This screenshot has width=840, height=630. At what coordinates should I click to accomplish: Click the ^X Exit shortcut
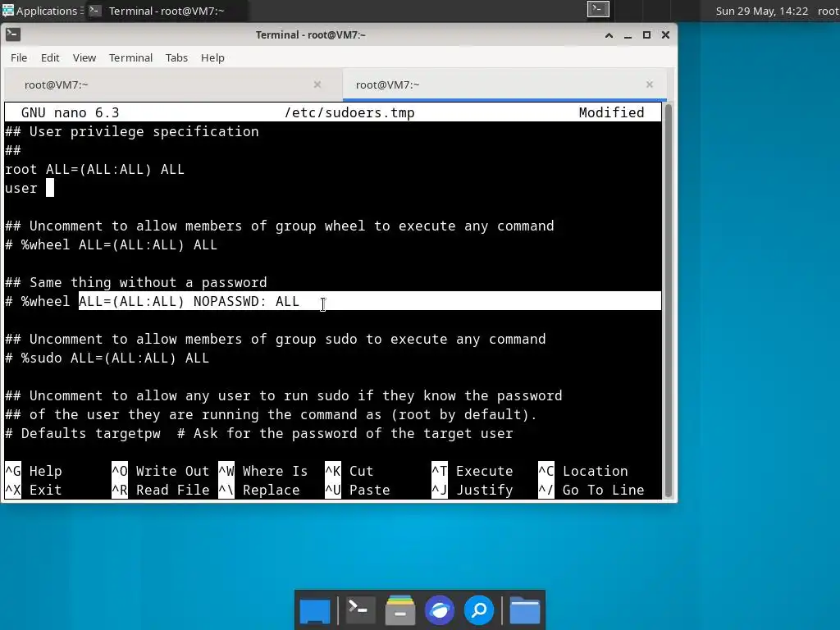coord(34,490)
